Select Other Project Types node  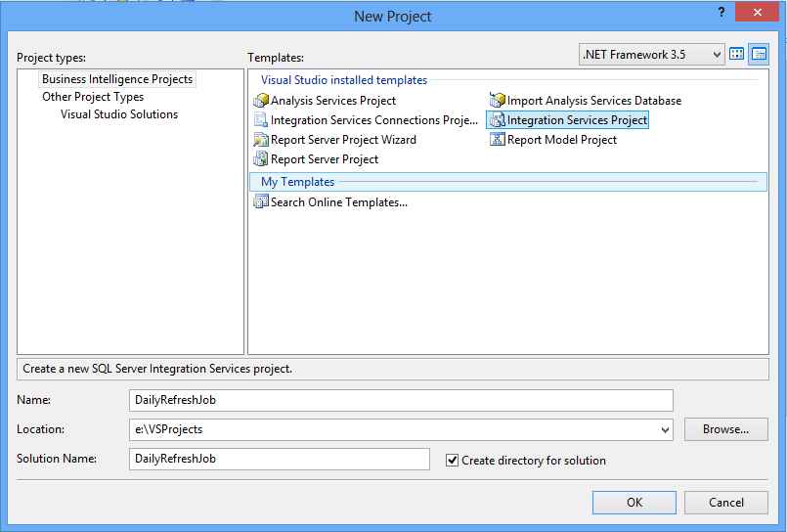(x=93, y=97)
